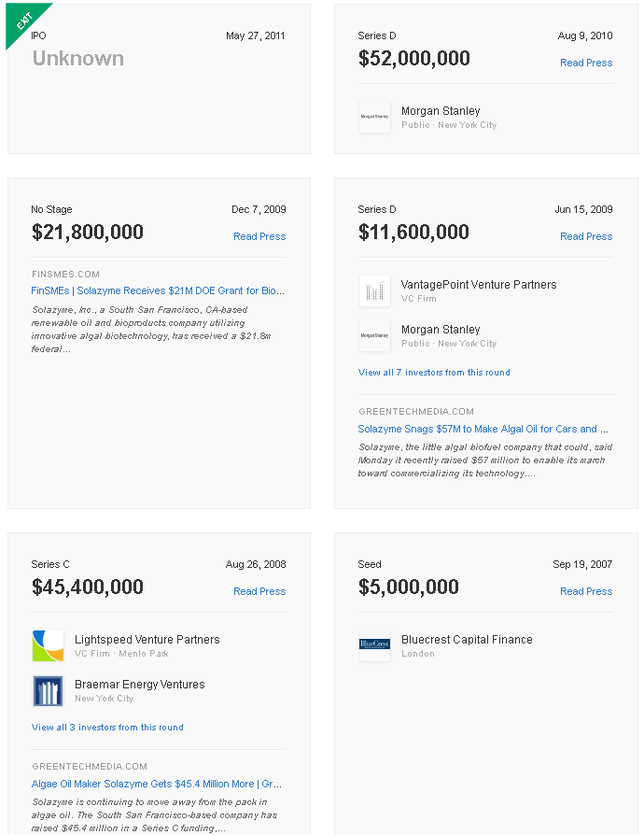Open Algae Oil Maker Solazyme article link
This screenshot has width=644, height=835.
click(157, 784)
